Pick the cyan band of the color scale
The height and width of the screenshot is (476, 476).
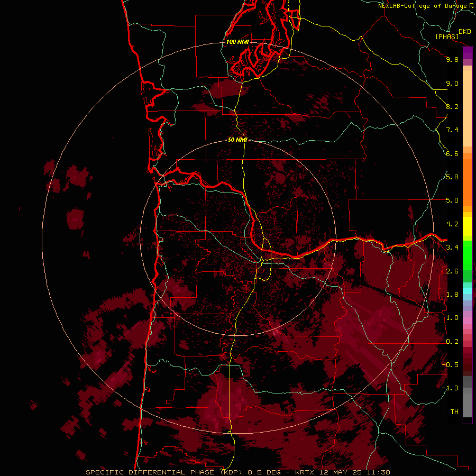tap(467, 291)
